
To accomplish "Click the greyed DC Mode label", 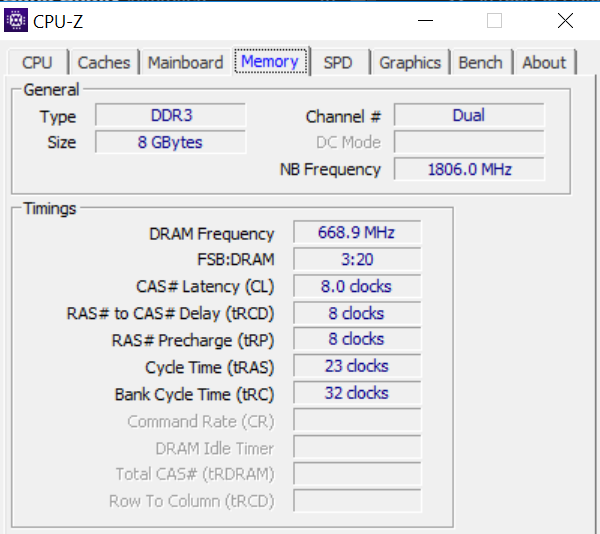I will click(x=348, y=142).
